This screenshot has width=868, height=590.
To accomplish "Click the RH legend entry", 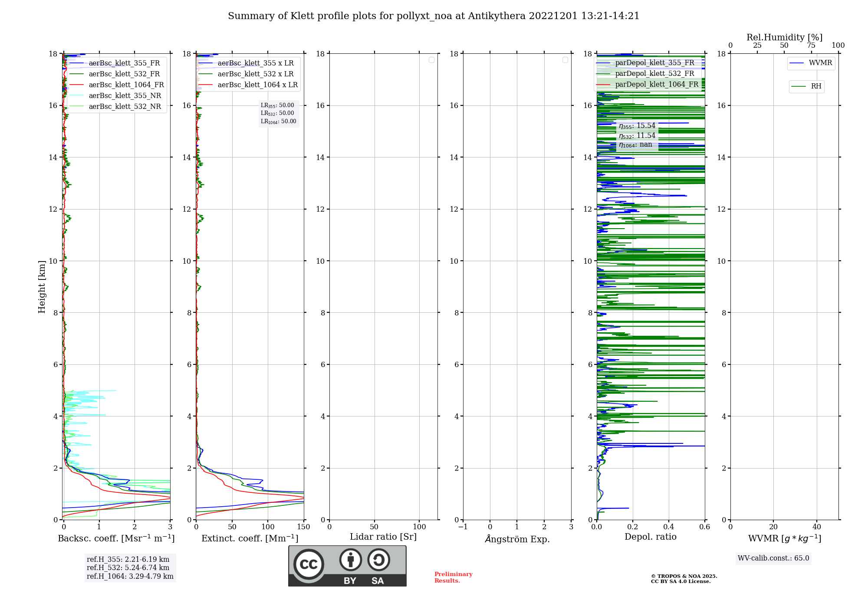I will click(807, 86).
